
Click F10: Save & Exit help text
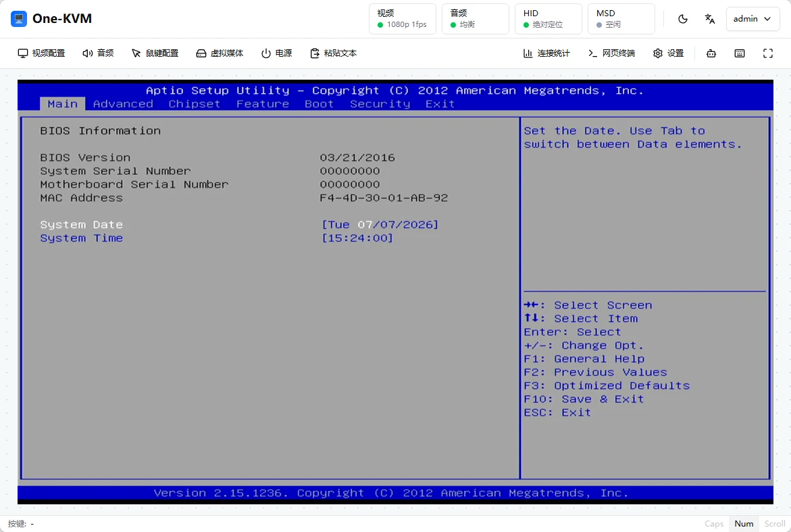coord(584,399)
